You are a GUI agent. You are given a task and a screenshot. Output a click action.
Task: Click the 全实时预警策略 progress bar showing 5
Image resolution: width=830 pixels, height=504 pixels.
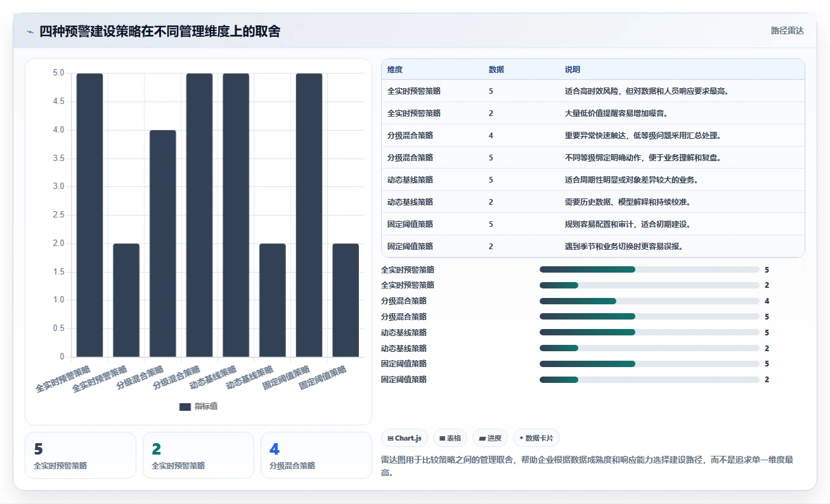point(649,269)
